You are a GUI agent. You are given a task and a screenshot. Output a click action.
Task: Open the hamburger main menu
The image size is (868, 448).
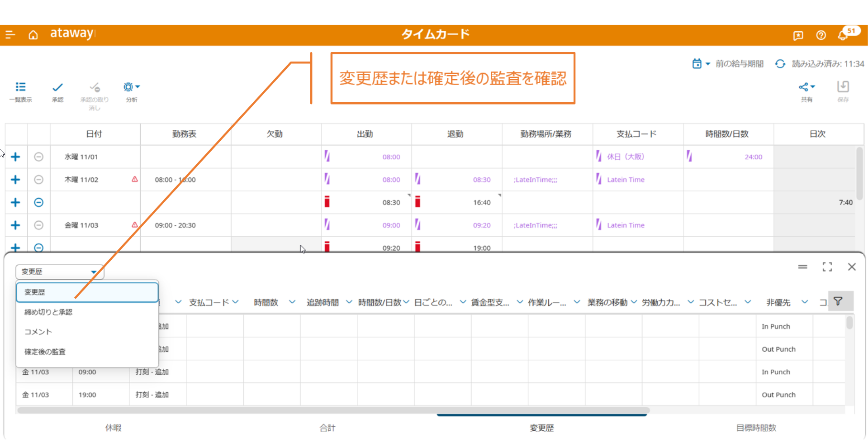(10, 35)
